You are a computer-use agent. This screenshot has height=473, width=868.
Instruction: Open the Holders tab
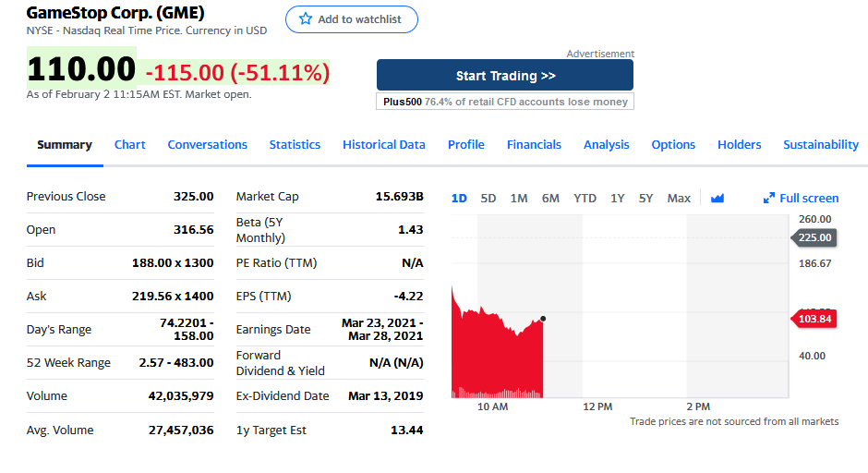pyautogui.click(x=739, y=144)
